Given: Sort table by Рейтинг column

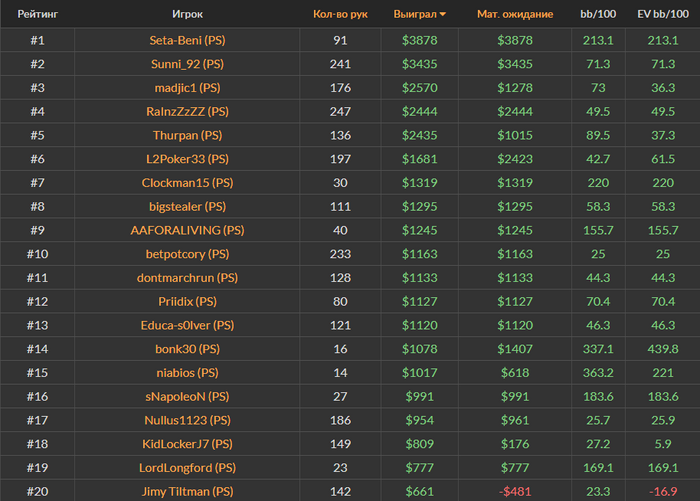Looking at the screenshot, I should coord(36,15).
